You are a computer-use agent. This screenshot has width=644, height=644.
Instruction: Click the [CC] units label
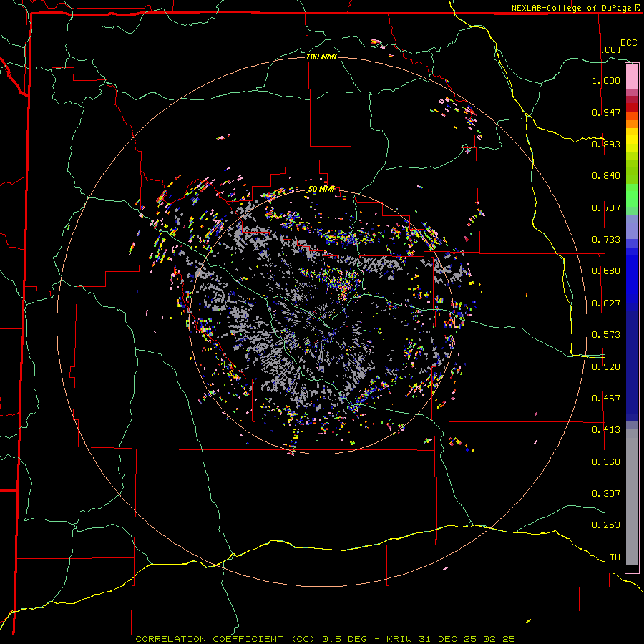click(x=611, y=49)
